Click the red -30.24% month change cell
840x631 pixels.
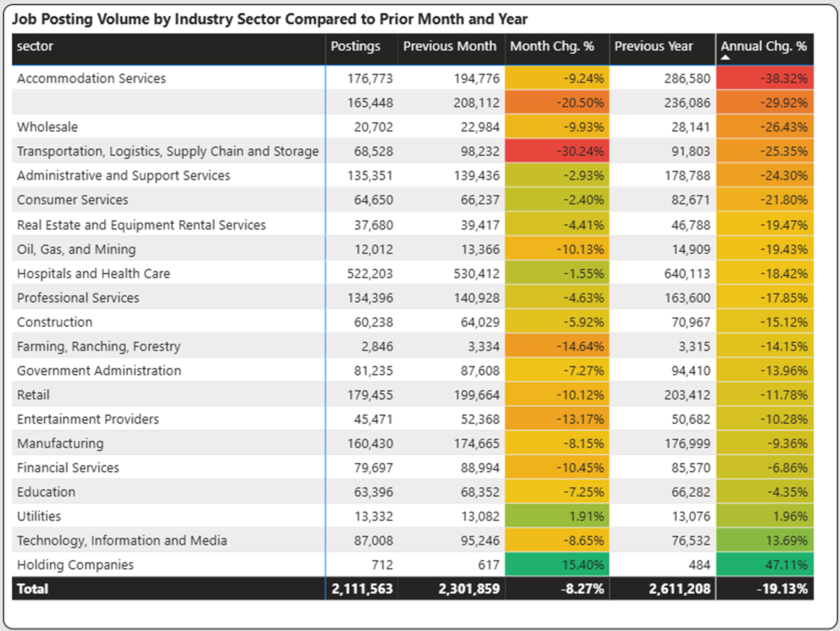[x=557, y=151]
